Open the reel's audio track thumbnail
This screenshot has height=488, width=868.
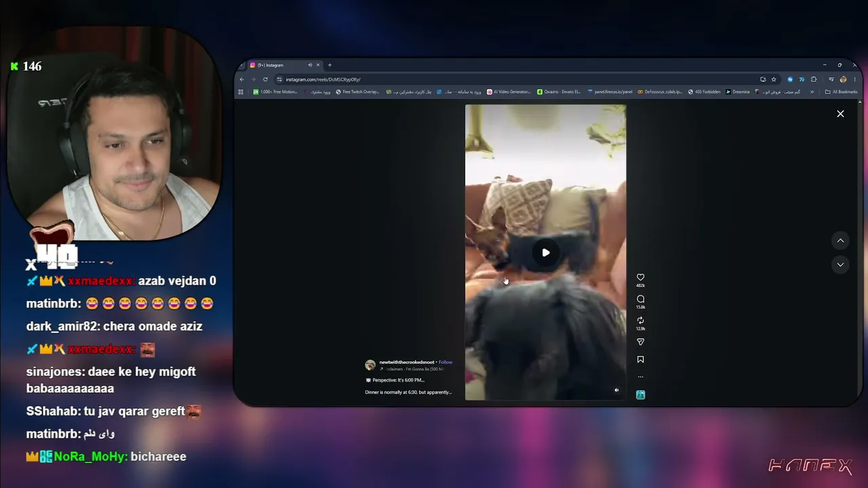point(640,394)
